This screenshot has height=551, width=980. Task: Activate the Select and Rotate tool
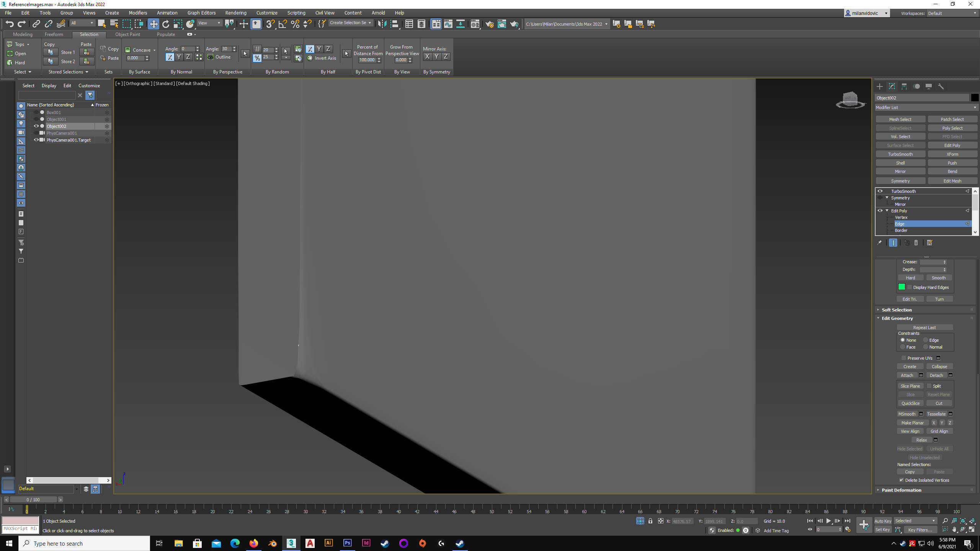click(x=165, y=24)
